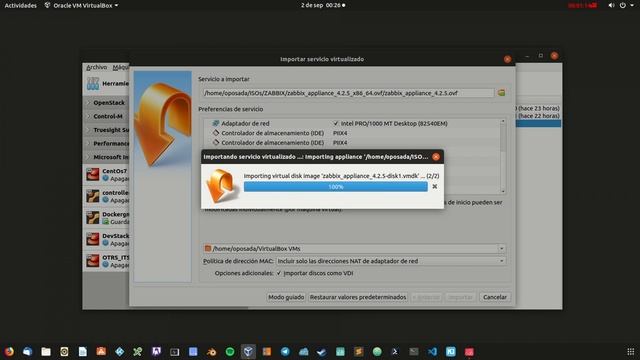Click the Modo guiado button
This screenshot has width=640, height=360.
[286, 297]
